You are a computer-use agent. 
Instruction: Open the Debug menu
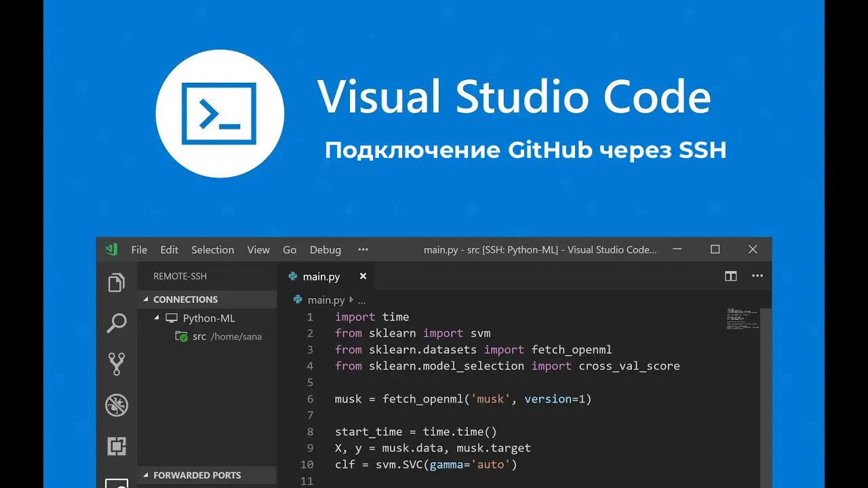coord(325,249)
